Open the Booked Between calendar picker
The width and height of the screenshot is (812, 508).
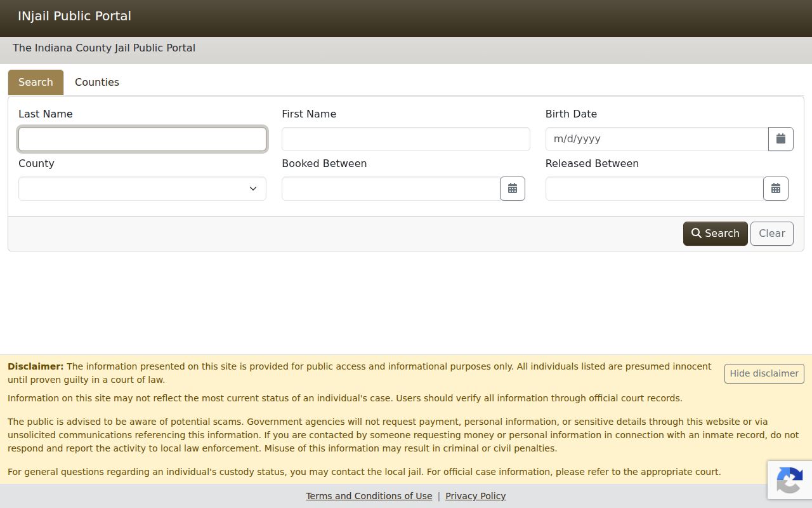coord(513,189)
